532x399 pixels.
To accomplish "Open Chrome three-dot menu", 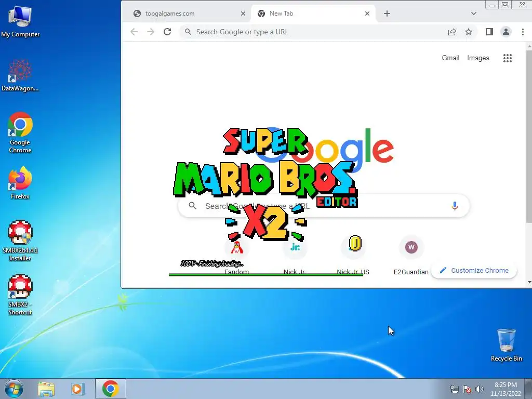I will [523, 32].
